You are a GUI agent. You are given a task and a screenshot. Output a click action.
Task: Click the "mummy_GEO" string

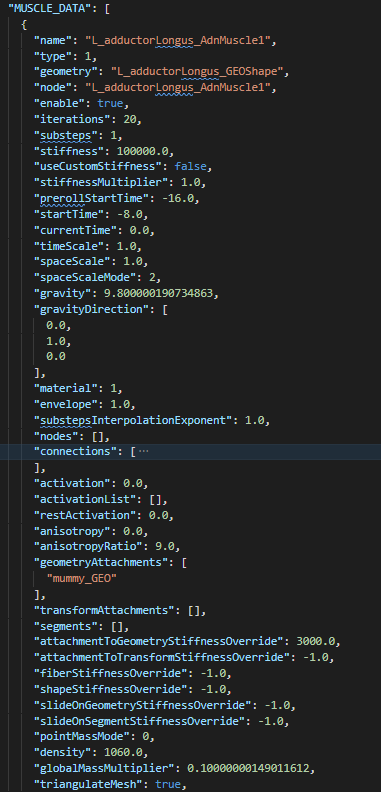point(81,578)
